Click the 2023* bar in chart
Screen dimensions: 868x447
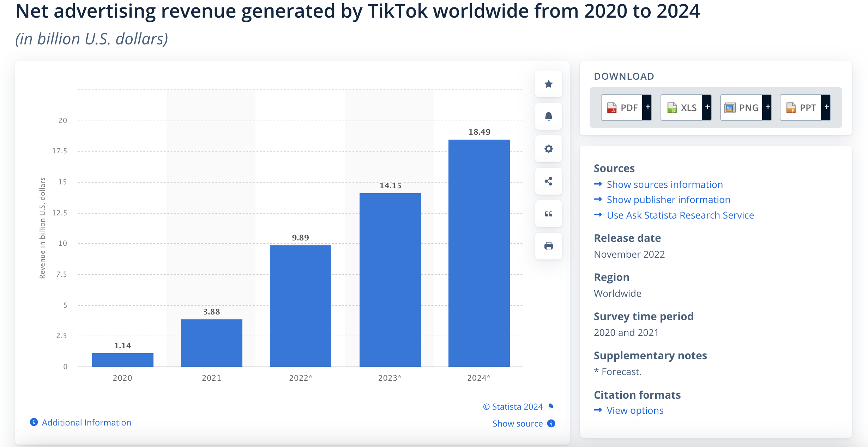click(x=390, y=280)
